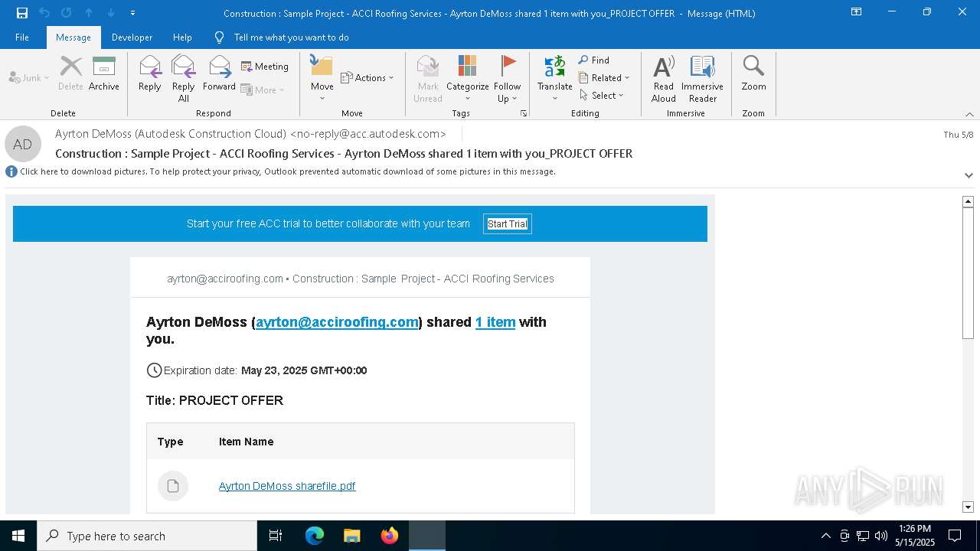Open the Tags group dialog launcher

pyautogui.click(x=524, y=113)
